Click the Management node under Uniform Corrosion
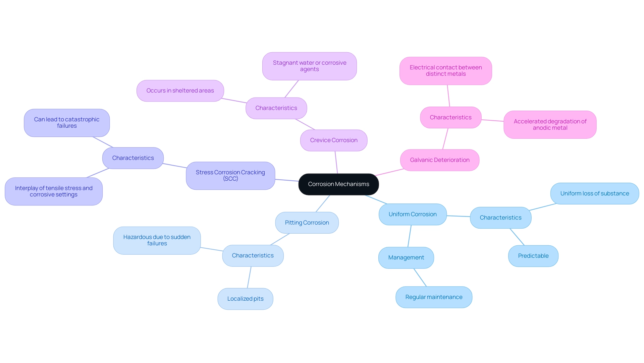The height and width of the screenshot is (363, 644). pyautogui.click(x=407, y=257)
